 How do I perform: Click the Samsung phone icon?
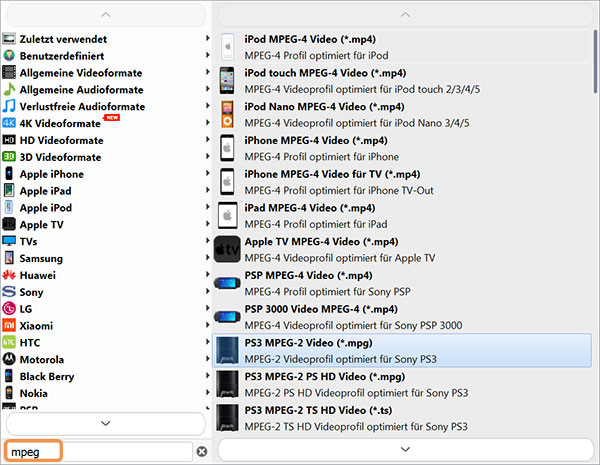[x=9, y=258]
